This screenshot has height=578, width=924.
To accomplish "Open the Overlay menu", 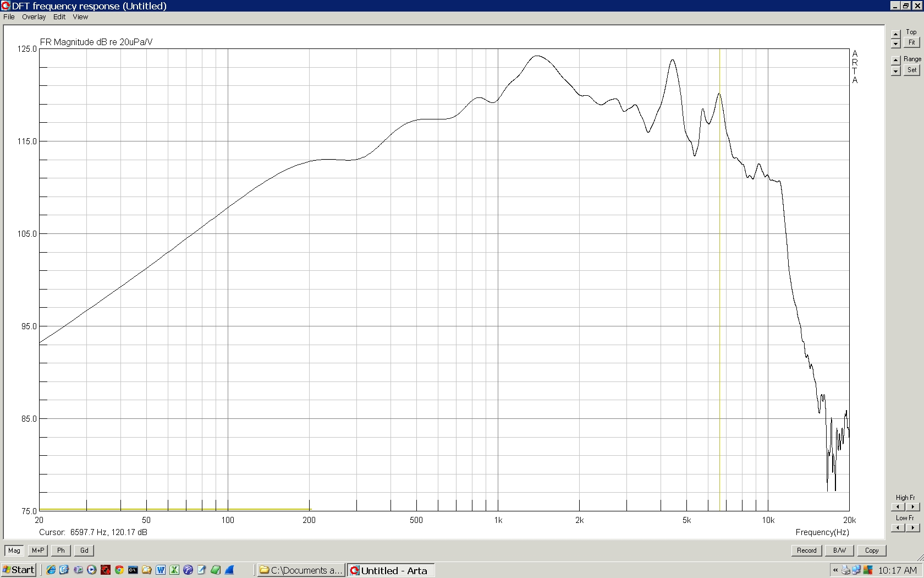I will pos(34,17).
